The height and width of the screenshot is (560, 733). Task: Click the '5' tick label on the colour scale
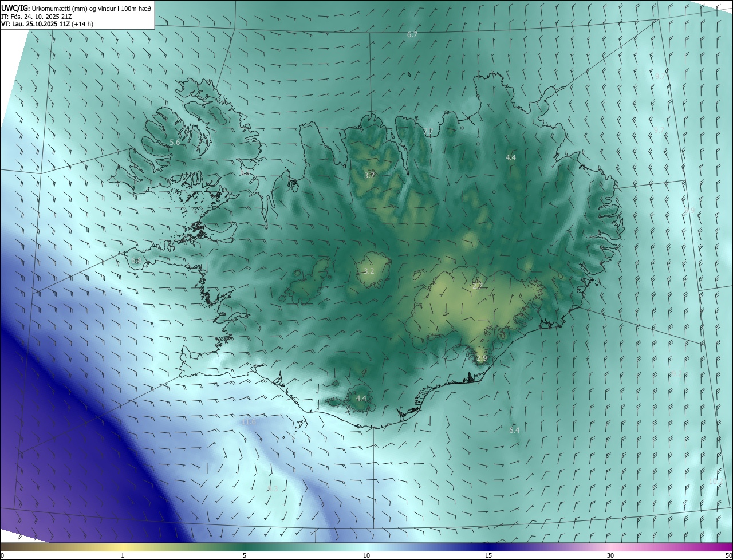pos(245,555)
